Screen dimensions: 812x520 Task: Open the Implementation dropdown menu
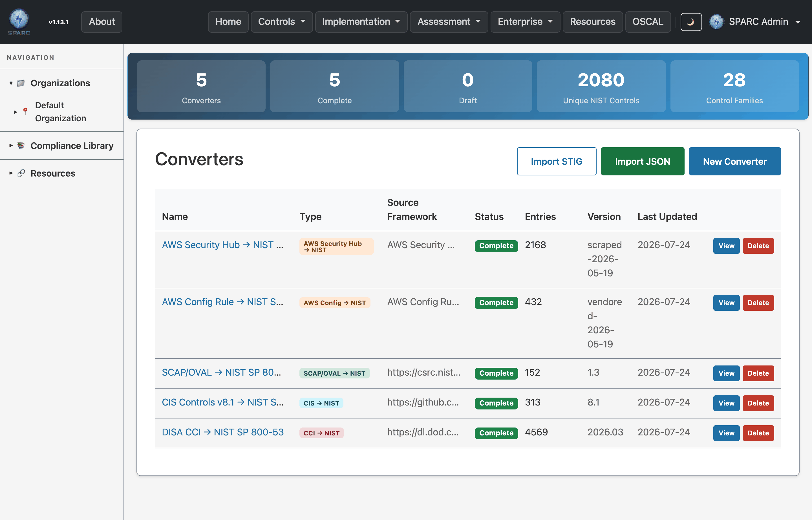[x=361, y=22]
